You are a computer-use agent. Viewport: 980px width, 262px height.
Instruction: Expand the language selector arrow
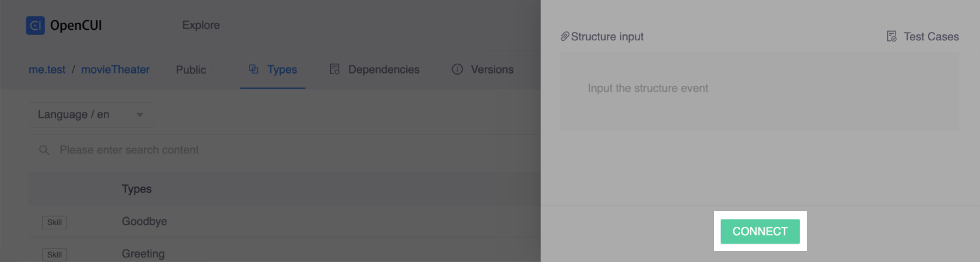point(140,115)
